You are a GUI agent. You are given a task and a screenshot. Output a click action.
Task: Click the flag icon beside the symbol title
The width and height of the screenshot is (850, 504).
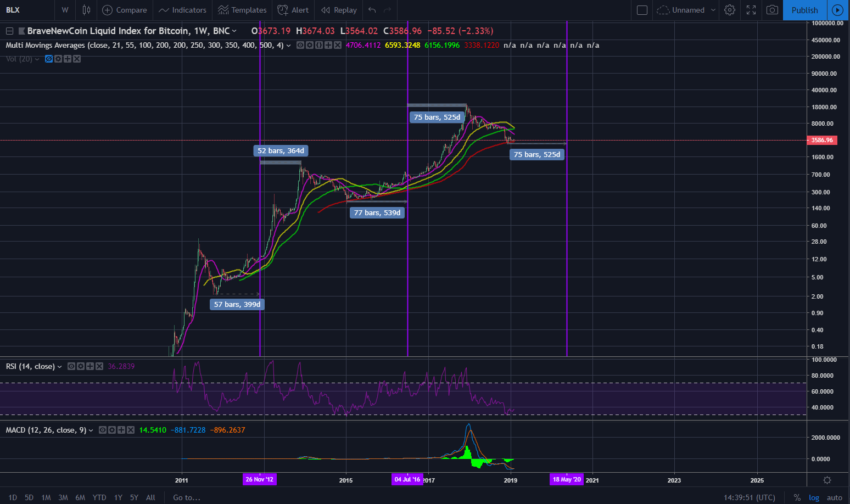pos(22,31)
